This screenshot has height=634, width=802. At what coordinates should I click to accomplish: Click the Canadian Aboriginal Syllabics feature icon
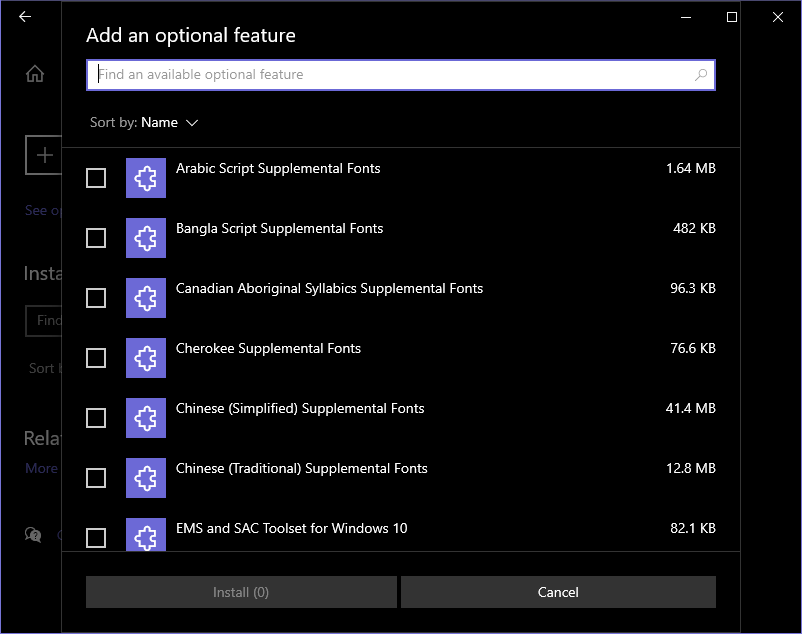click(146, 298)
